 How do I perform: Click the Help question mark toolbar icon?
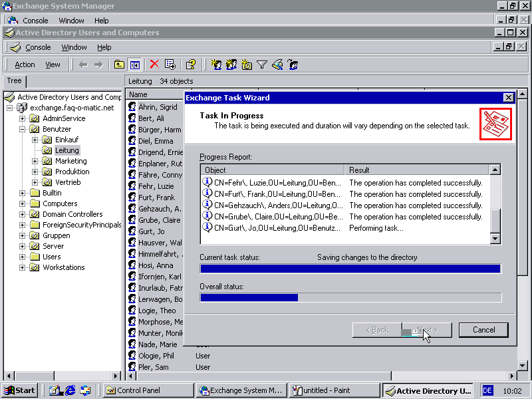click(x=191, y=64)
